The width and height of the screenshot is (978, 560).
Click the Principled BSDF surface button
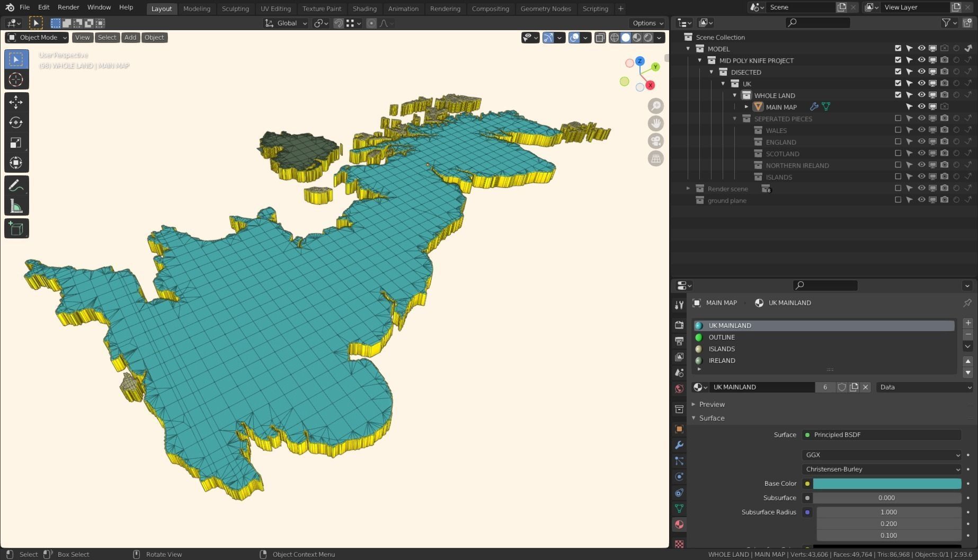coord(882,435)
